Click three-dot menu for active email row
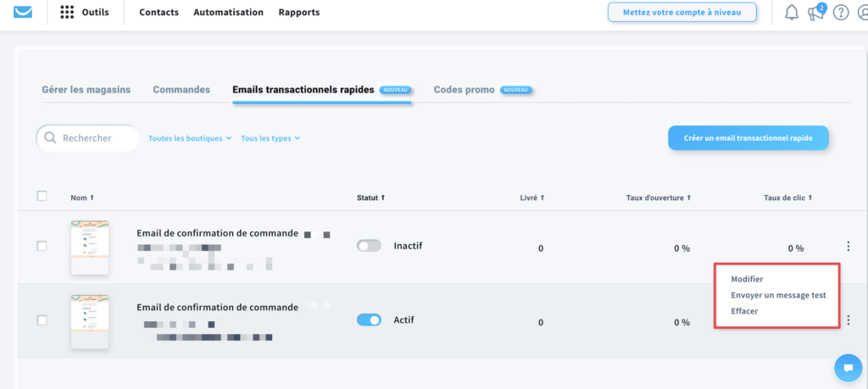Image resolution: width=868 pixels, height=389 pixels. point(848,320)
